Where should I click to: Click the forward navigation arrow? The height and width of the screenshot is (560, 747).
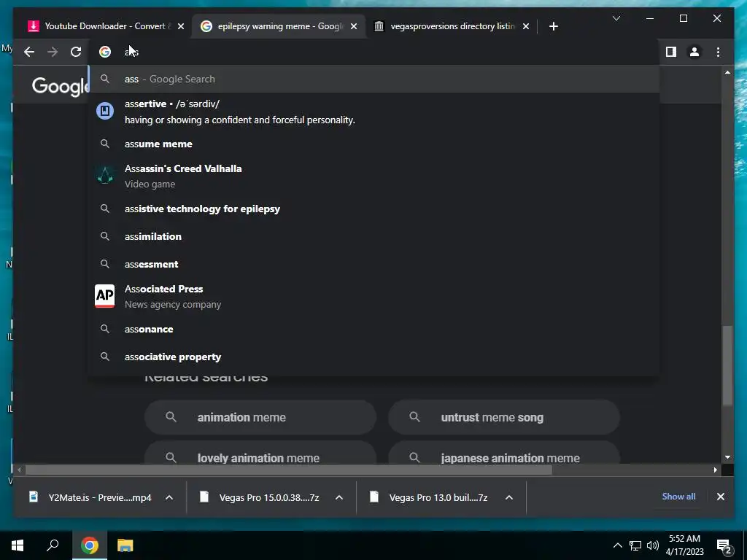coord(53,52)
